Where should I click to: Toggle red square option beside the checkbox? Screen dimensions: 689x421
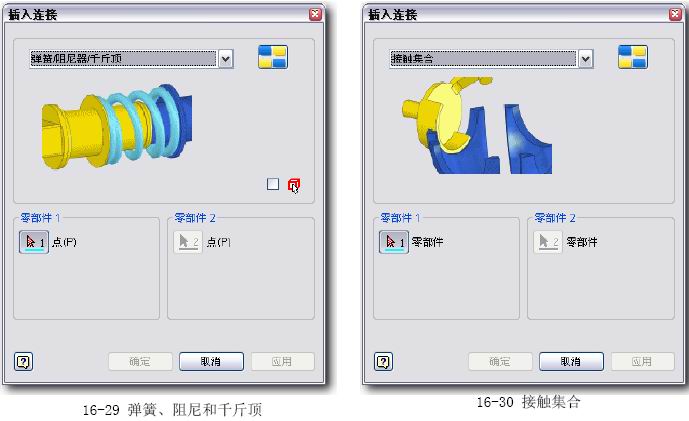[294, 185]
